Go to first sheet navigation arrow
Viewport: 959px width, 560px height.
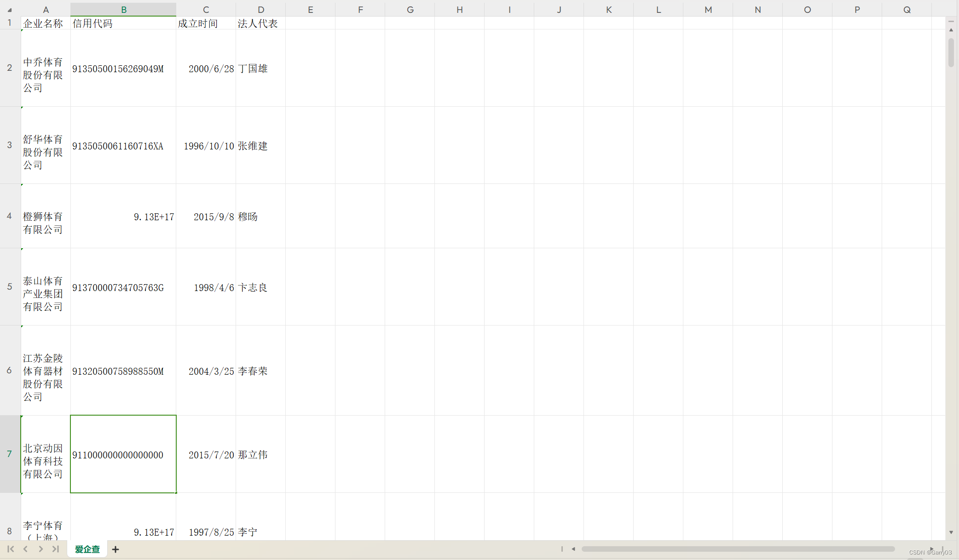tap(11, 549)
